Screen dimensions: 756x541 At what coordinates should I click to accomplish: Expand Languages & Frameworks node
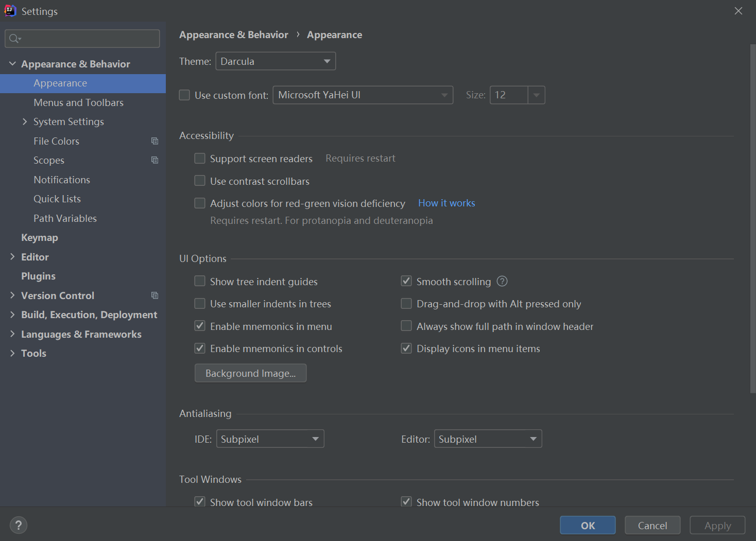[x=12, y=334]
